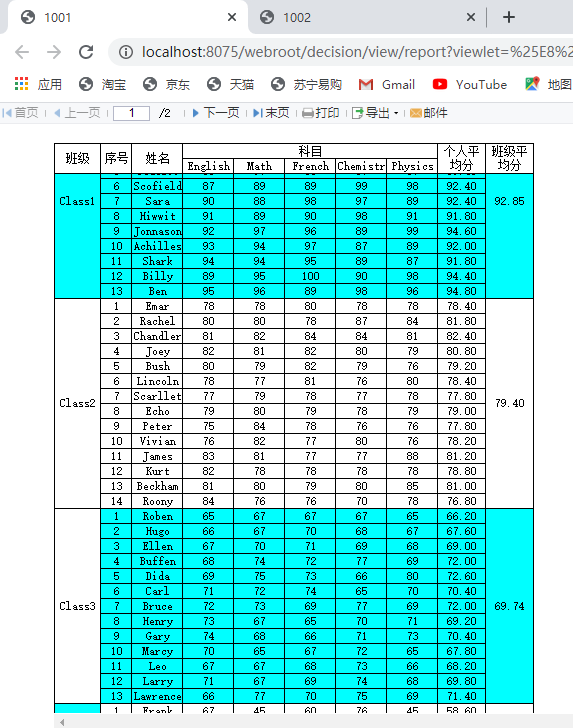Select the name Billy

tap(157, 276)
